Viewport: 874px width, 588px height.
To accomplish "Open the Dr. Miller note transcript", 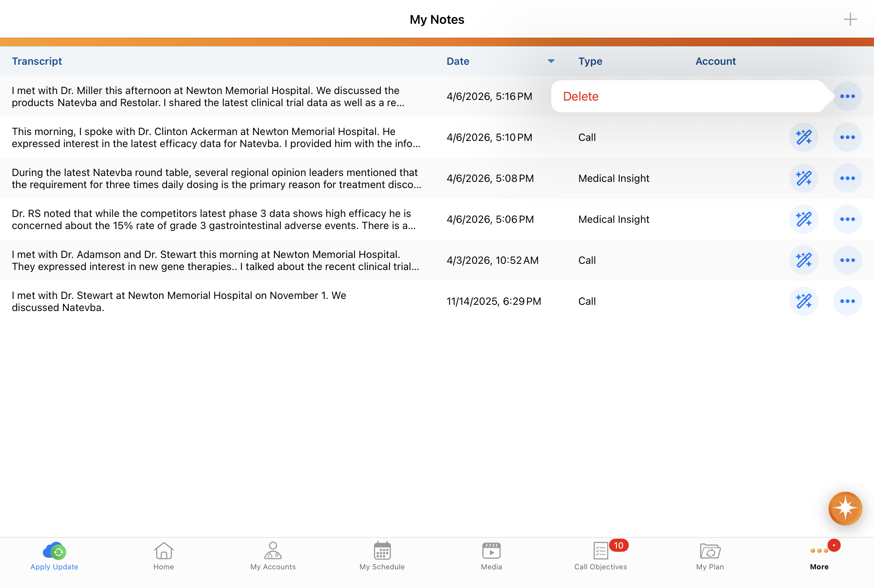I will coord(208,96).
